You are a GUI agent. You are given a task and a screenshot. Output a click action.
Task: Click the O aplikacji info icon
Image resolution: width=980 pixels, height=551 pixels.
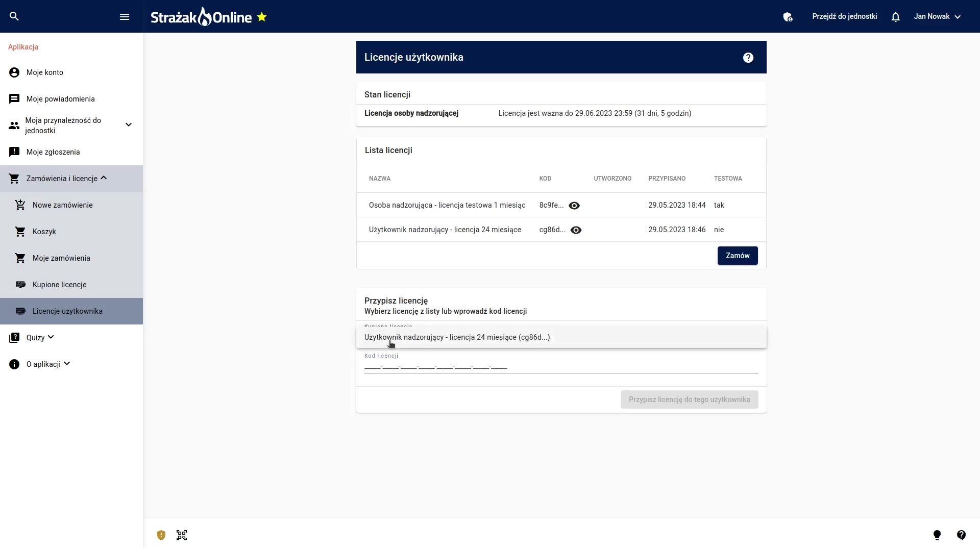(14, 364)
